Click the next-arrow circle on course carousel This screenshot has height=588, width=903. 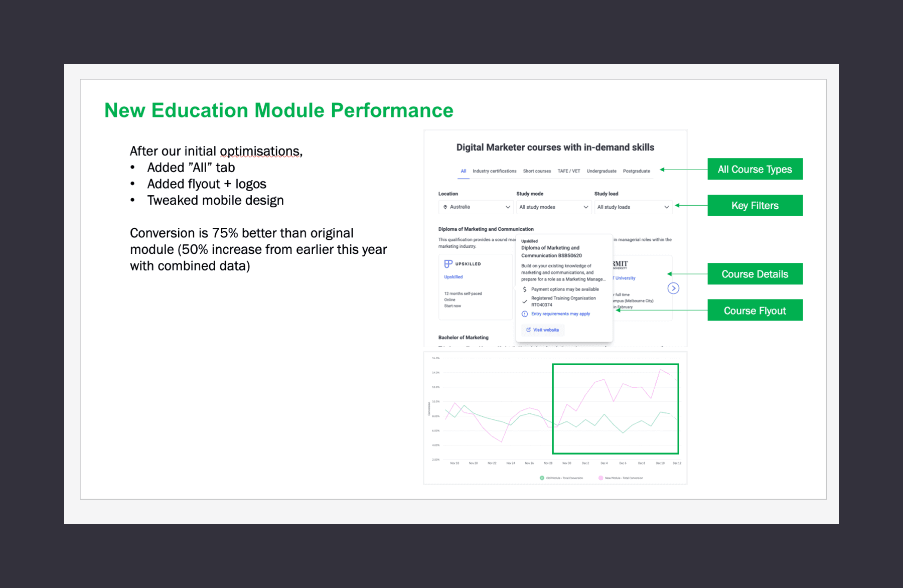(673, 288)
